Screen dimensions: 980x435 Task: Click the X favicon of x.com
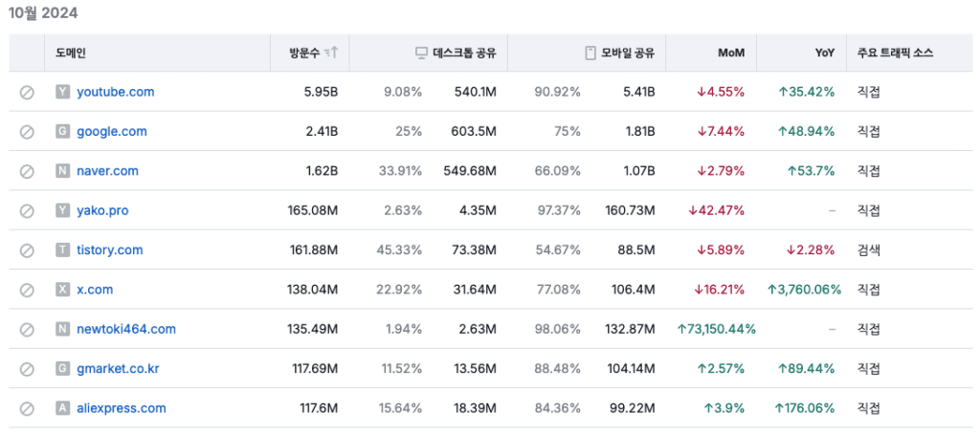[x=62, y=290]
